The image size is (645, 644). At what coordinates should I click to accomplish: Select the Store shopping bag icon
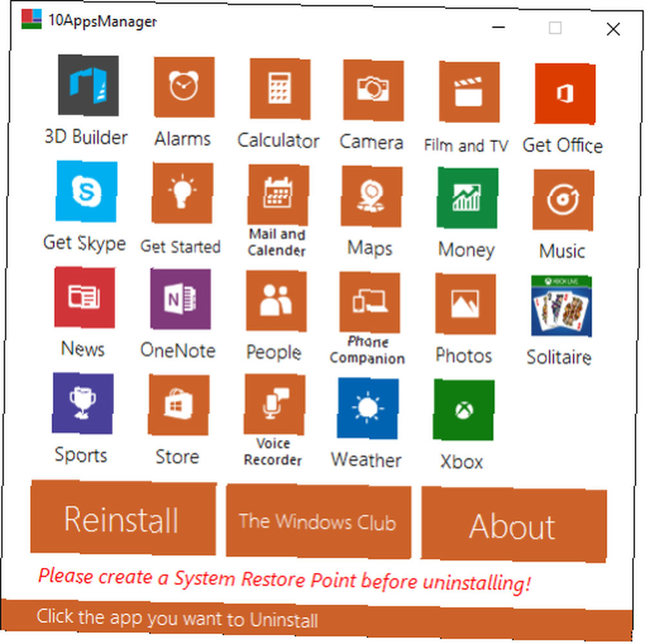tap(179, 405)
